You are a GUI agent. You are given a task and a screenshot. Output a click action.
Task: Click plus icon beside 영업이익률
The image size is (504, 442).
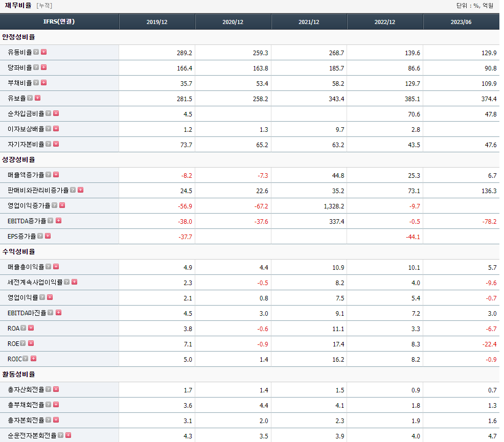(50, 297)
